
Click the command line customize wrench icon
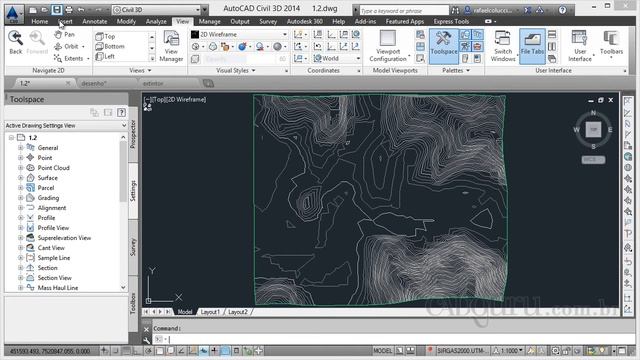coord(147,340)
